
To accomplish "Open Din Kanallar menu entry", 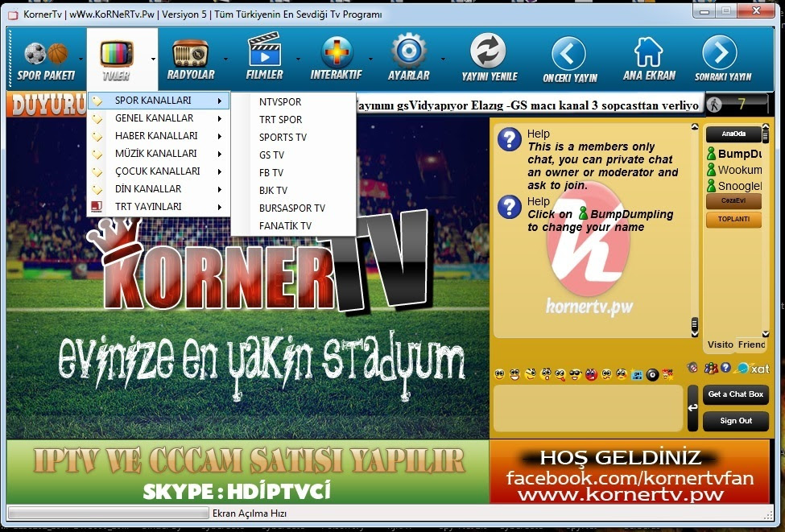I will 159,189.
